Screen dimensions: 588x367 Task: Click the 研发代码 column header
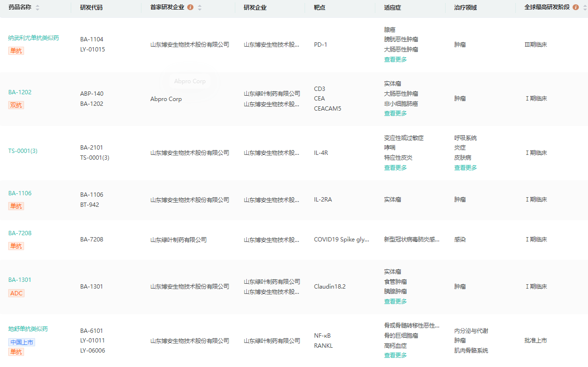[x=91, y=8]
